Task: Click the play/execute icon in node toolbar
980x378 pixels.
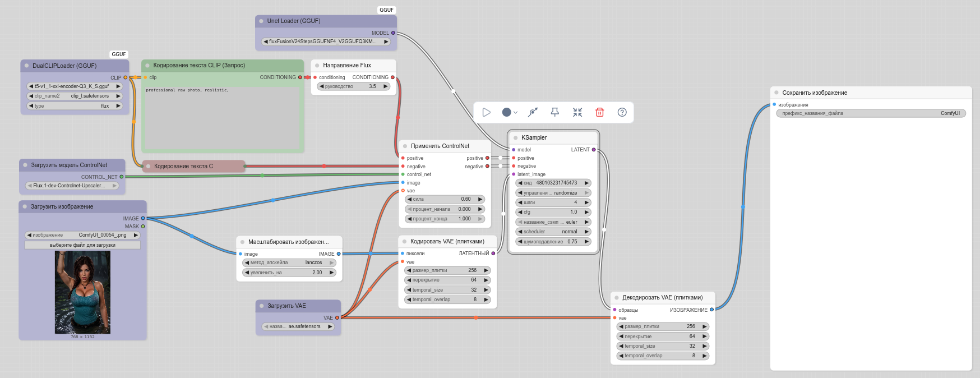Action: pyautogui.click(x=486, y=112)
